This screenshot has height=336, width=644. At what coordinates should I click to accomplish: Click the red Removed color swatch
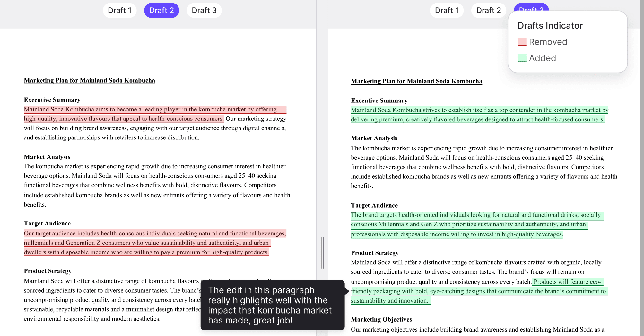522,42
